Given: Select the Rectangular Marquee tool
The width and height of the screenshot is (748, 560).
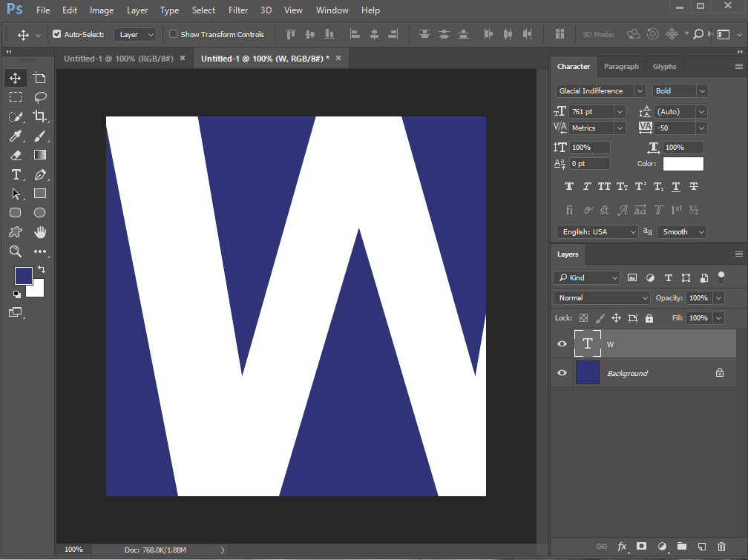Looking at the screenshot, I should click(x=16, y=97).
